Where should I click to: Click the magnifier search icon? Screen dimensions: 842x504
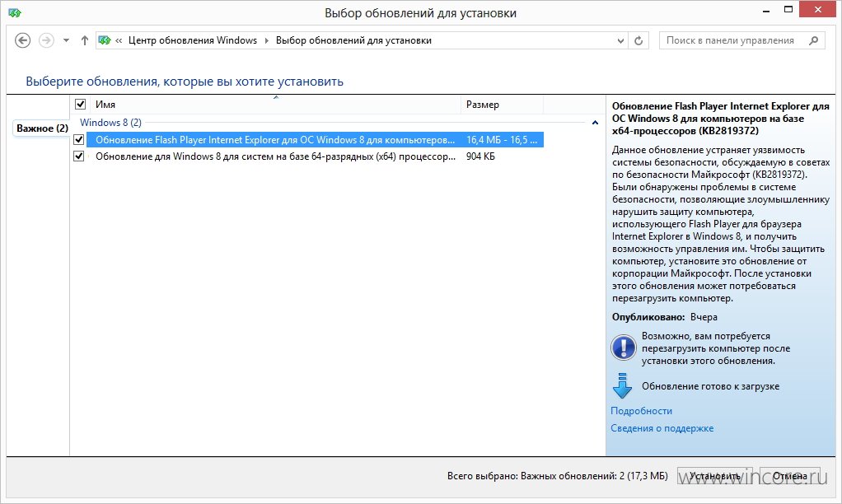coord(813,40)
